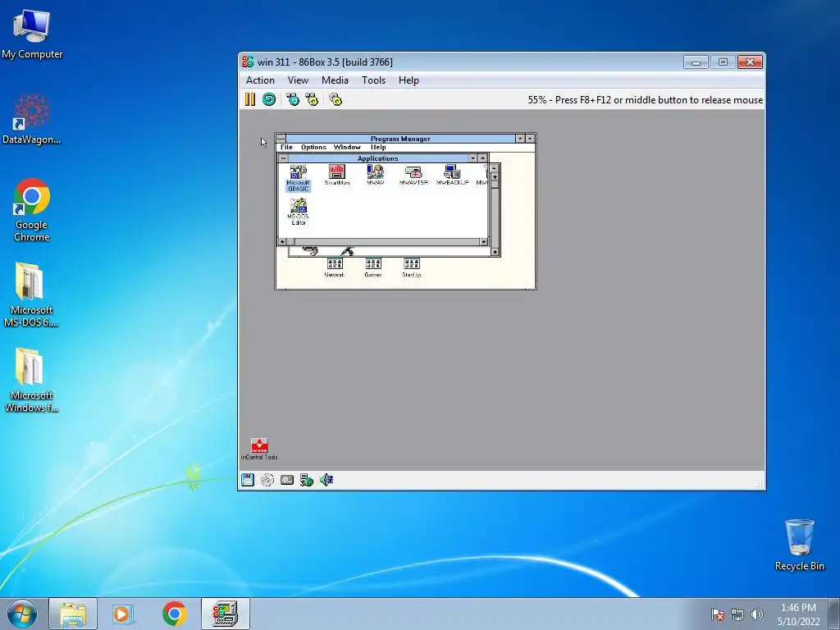840x630 pixels.
Task: Open 86Box Tools menu
Action: click(x=373, y=80)
